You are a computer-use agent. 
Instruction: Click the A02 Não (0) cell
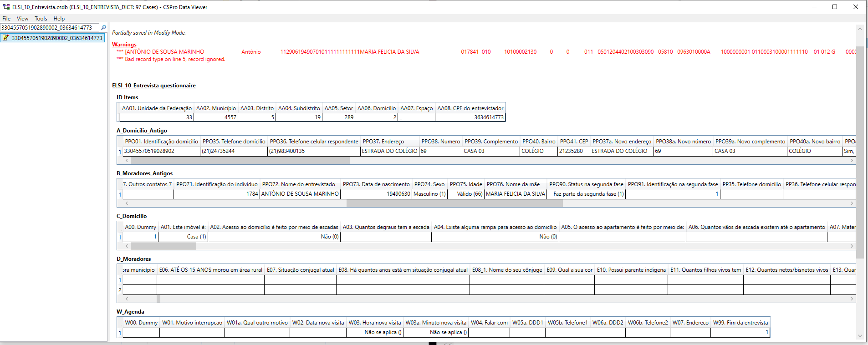(274, 237)
